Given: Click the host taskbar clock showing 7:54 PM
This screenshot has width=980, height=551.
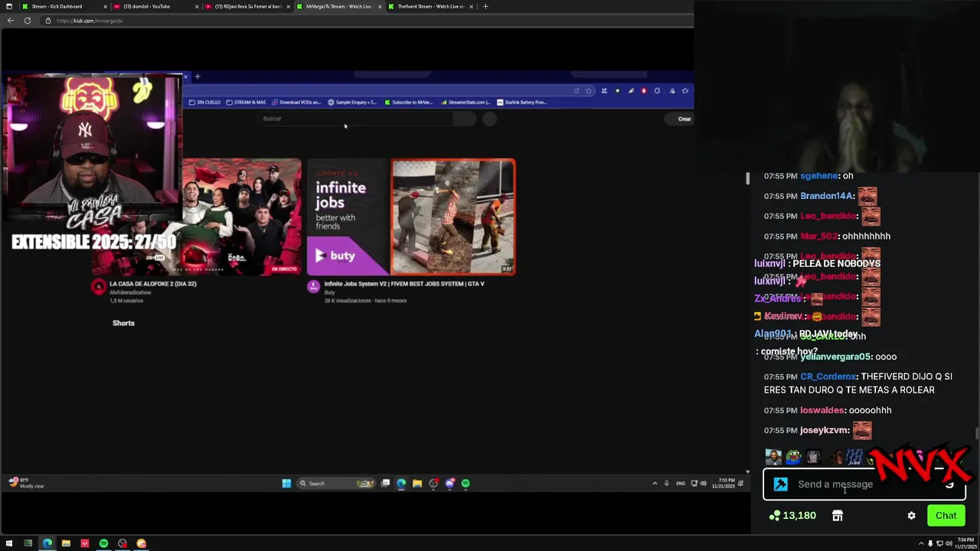Looking at the screenshot, I should click(967, 543).
